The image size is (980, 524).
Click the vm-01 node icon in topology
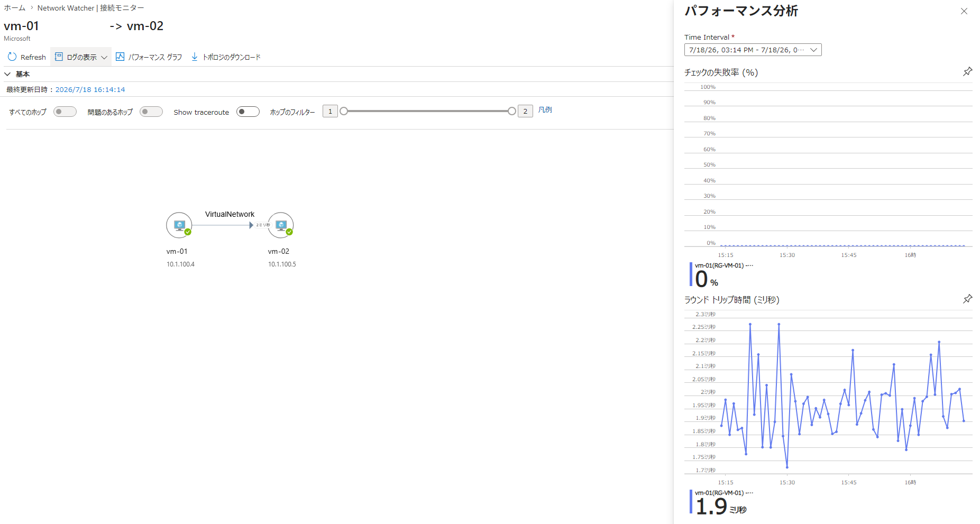(179, 225)
